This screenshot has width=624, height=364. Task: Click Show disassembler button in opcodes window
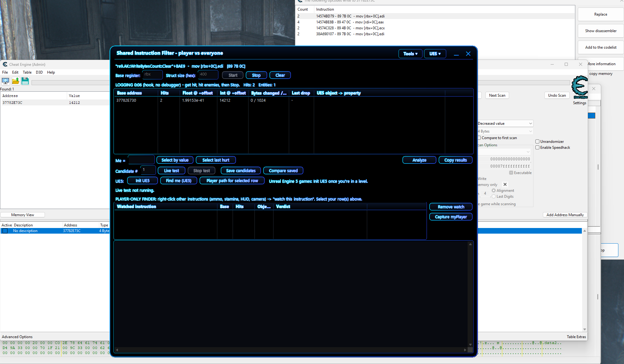point(601,31)
